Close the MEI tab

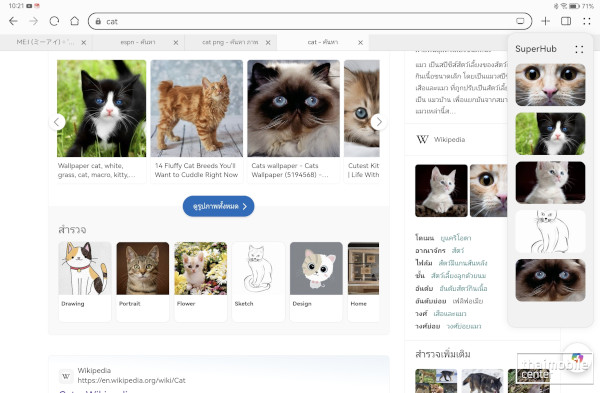(x=83, y=42)
